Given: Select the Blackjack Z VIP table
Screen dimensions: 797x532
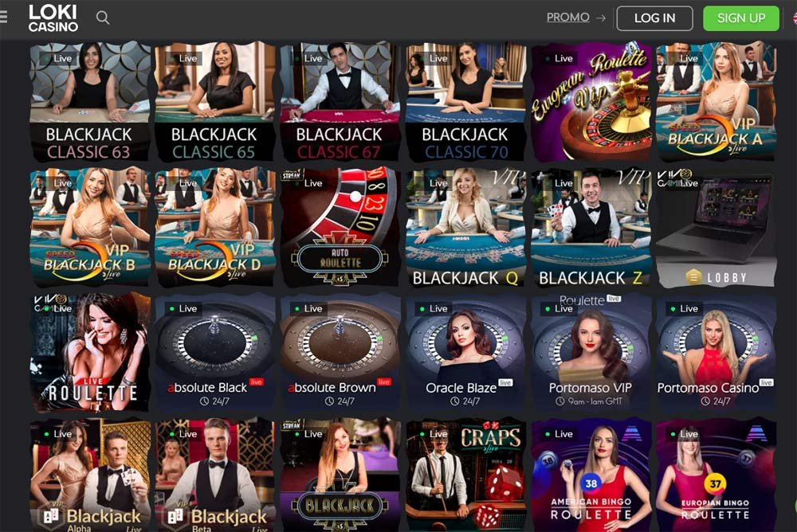Looking at the screenshot, I should (591, 227).
